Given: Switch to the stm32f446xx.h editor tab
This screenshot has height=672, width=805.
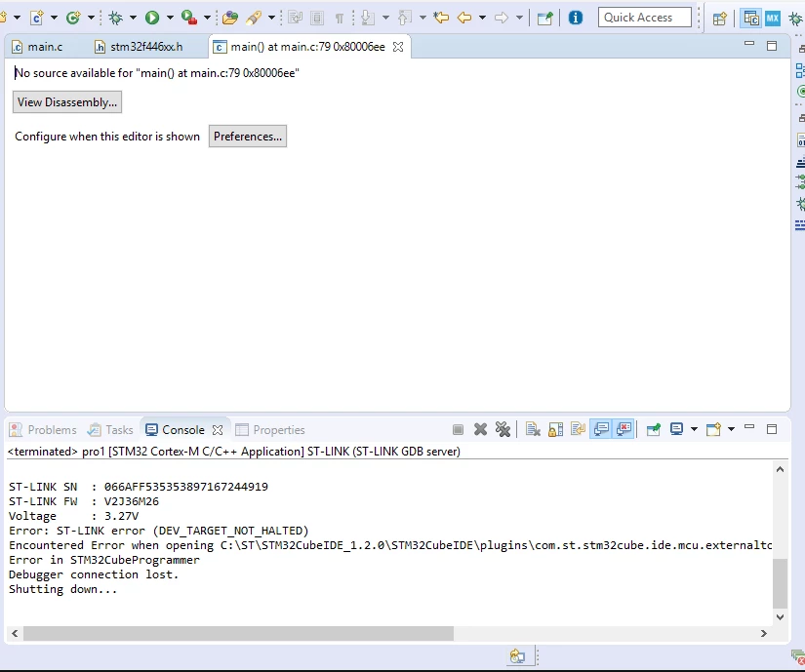Looking at the screenshot, I should (140, 47).
